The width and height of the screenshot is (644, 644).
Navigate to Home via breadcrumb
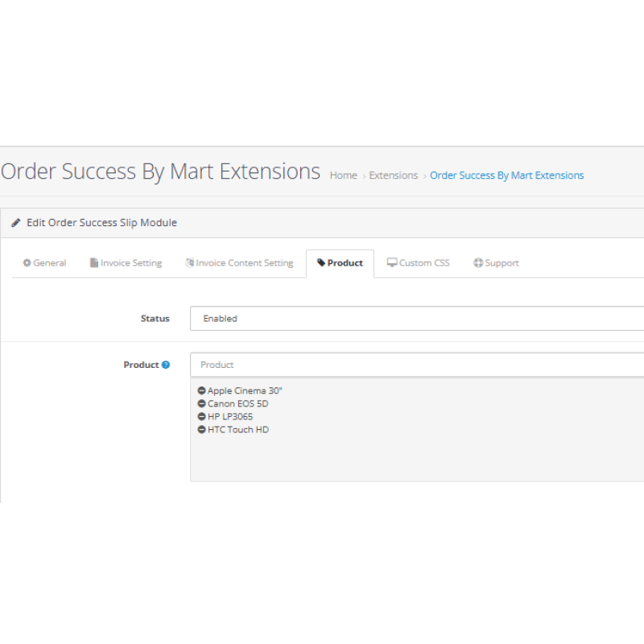343,175
